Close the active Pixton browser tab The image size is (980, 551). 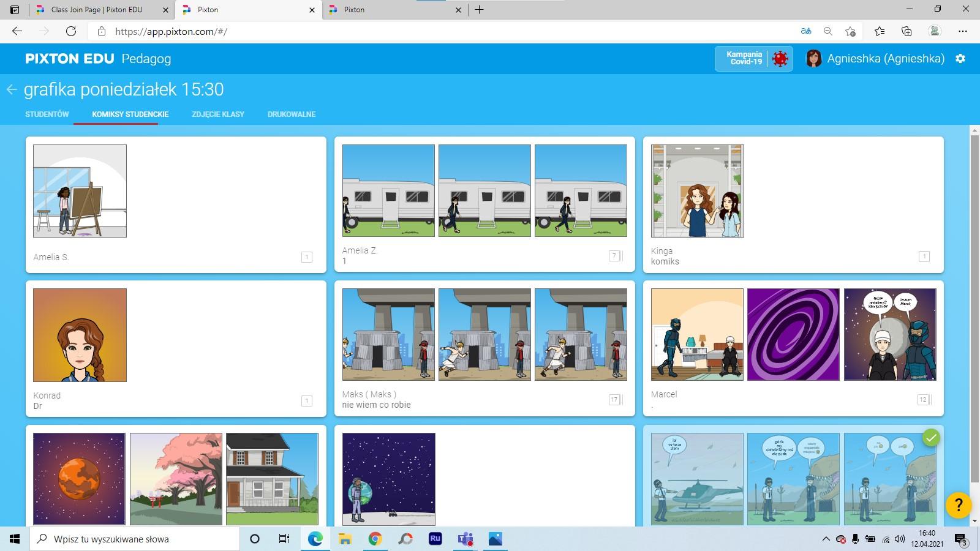click(312, 10)
